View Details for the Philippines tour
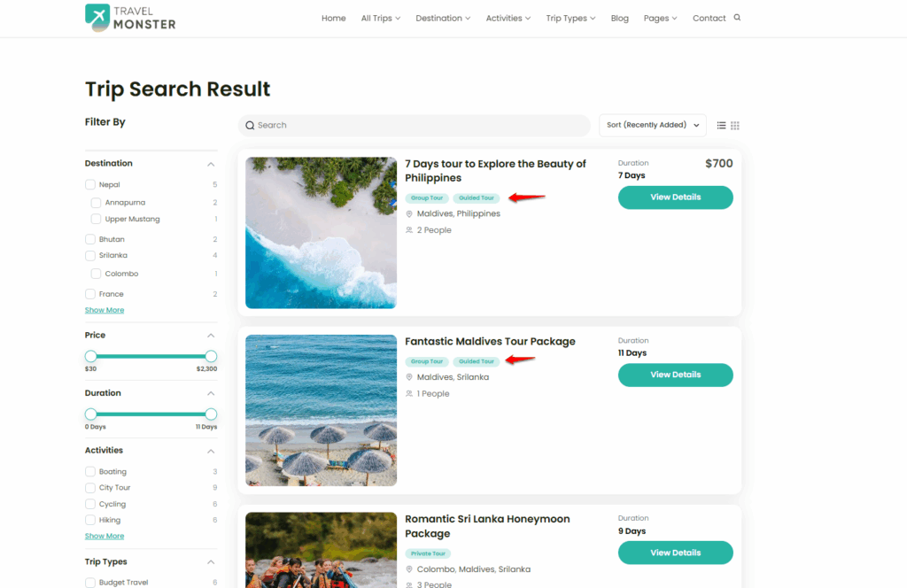Viewport: 907px width, 588px height. (x=675, y=197)
